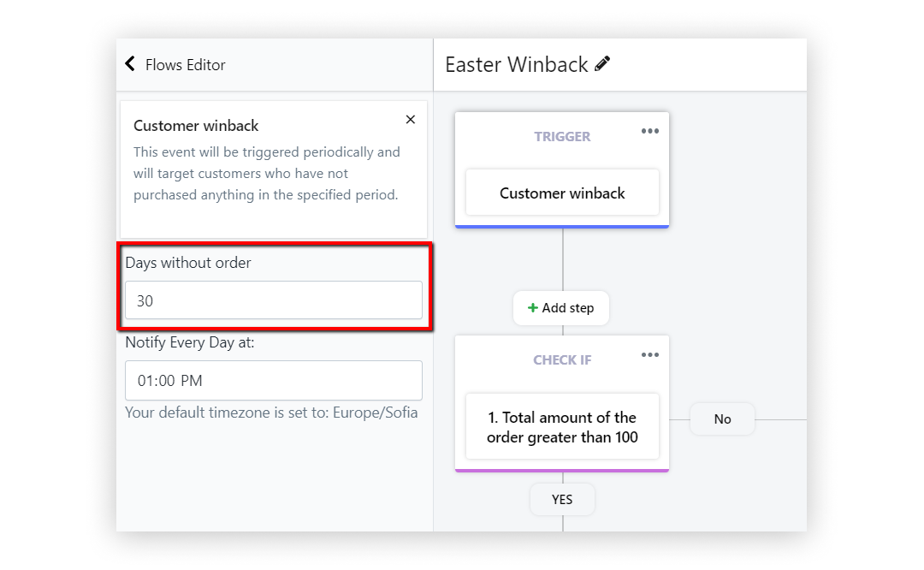This screenshot has height=570, width=924.
Task: Click the Flows Editor breadcrumb text
Action: click(x=185, y=65)
